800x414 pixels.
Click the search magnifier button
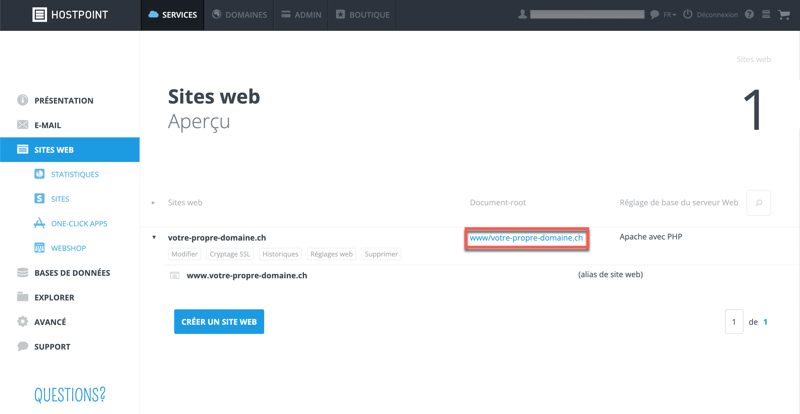pos(759,203)
